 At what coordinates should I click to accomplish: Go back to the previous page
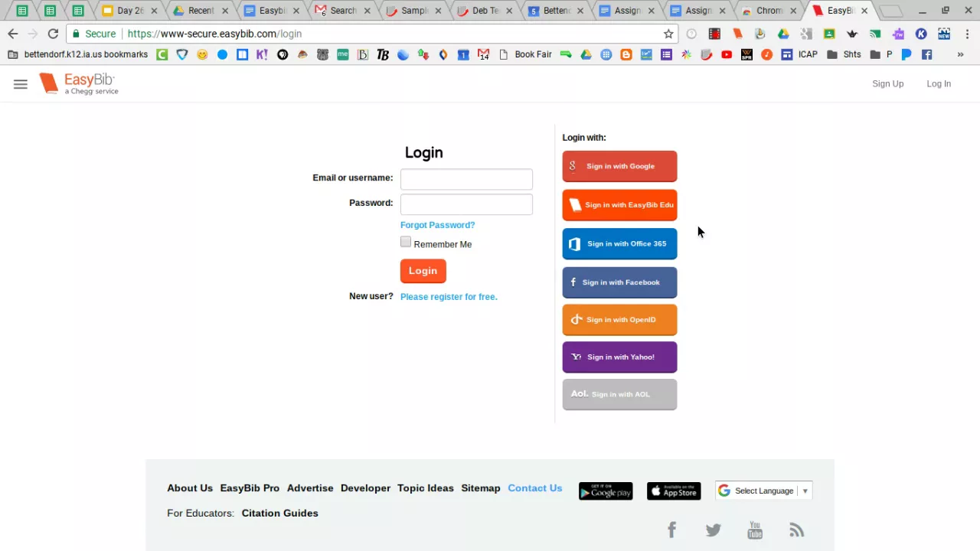click(x=13, y=34)
